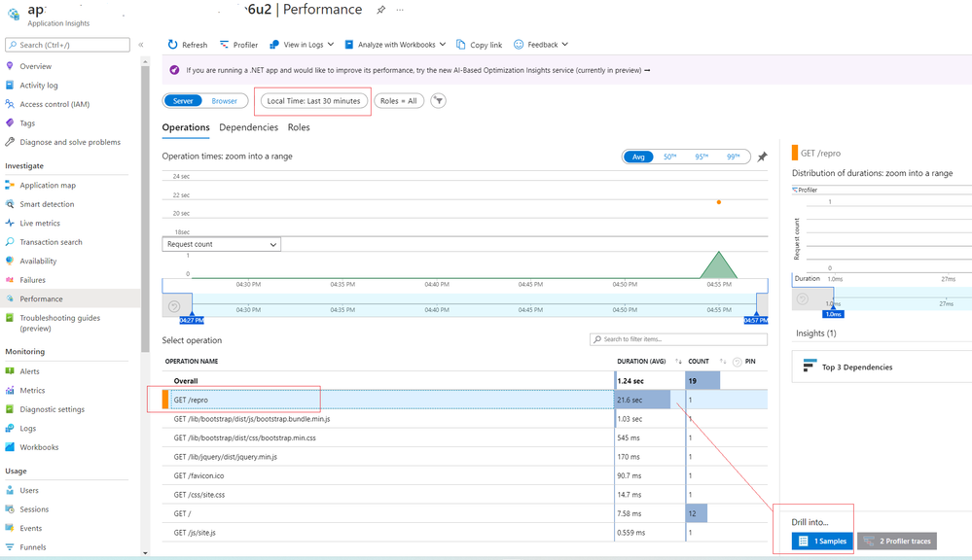
Task: Open Availability in the sidebar
Action: 38,261
